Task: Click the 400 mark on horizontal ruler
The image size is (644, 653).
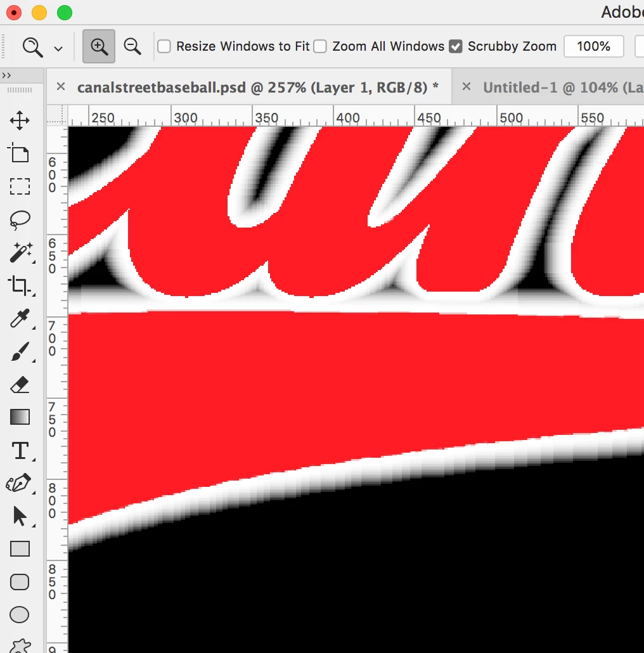Action: click(347, 119)
